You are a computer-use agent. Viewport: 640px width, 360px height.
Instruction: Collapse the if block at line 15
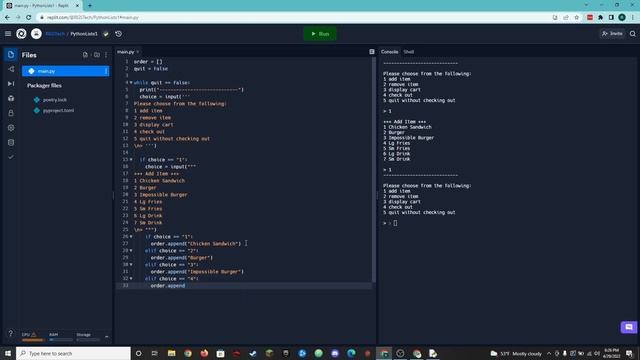pos(131,160)
